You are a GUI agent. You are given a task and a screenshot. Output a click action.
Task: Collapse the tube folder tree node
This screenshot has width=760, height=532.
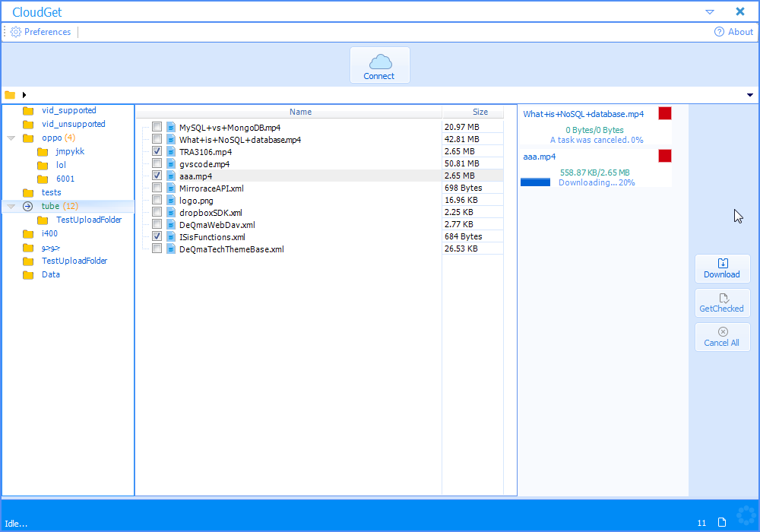click(x=11, y=207)
